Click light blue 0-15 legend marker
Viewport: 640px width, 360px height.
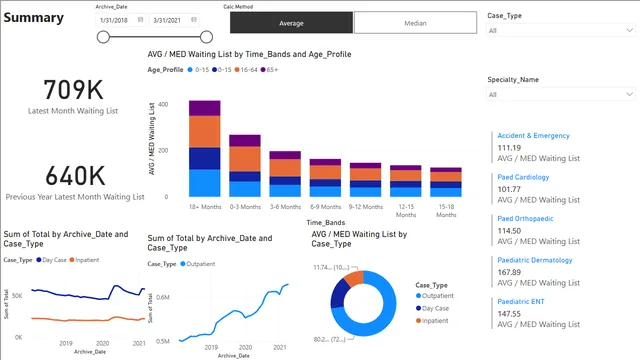pyautogui.click(x=190, y=70)
